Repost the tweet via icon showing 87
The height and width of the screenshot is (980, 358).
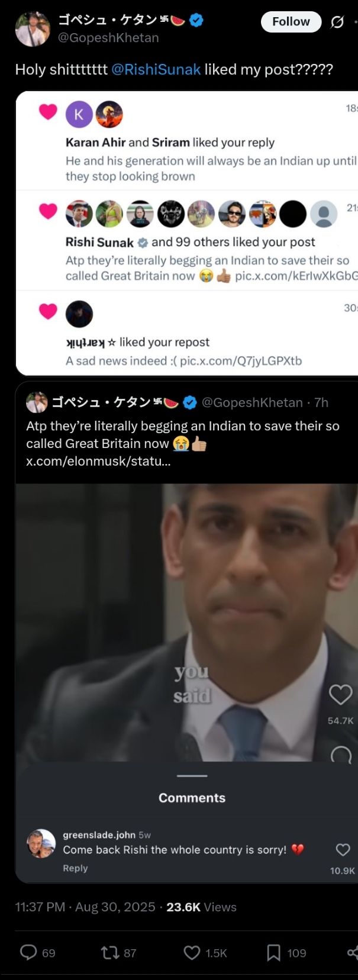point(109,952)
